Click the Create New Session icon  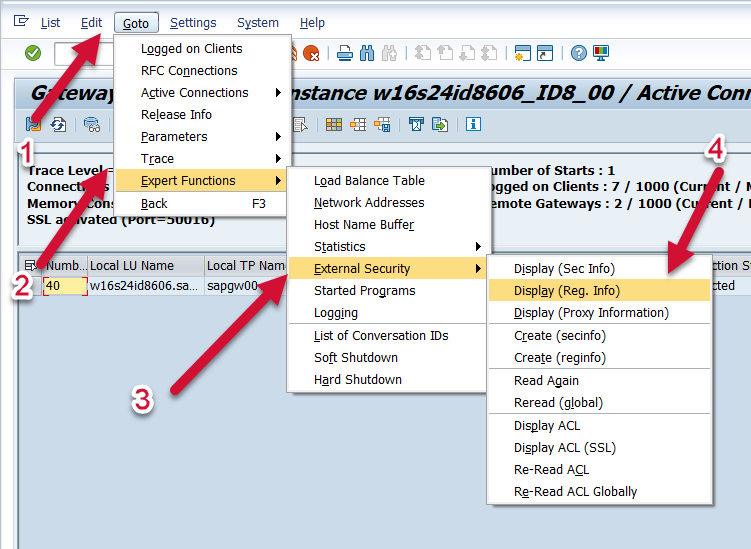(x=522, y=53)
